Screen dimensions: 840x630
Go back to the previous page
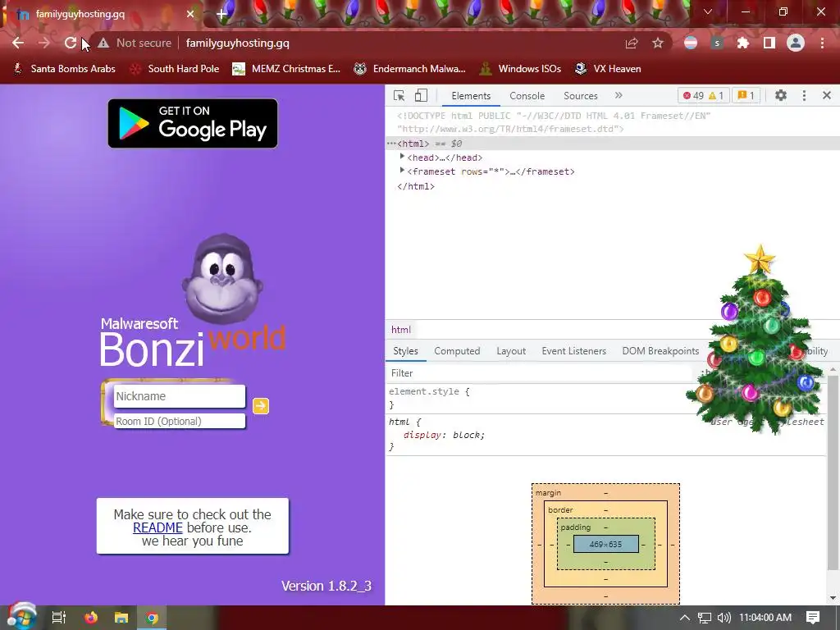tap(18, 43)
